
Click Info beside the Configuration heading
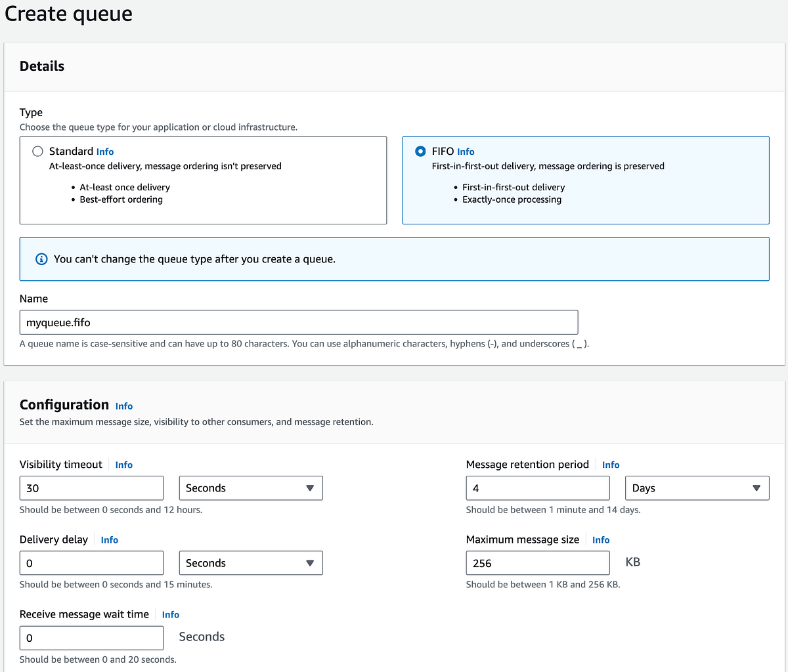click(x=124, y=406)
